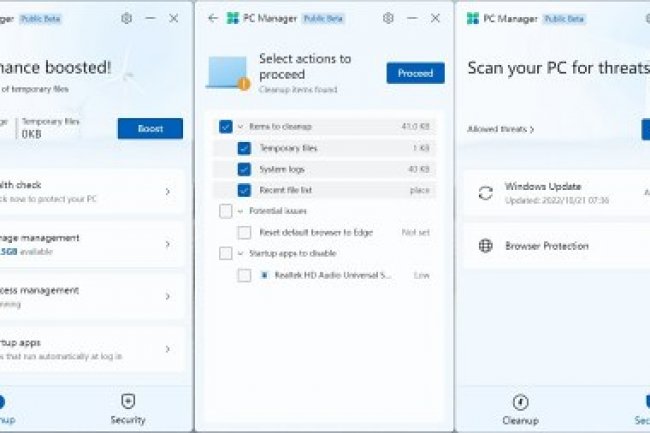Screen dimensions: 650x433
Task: Click the Browser Protection globe icon
Action: (485, 246)
